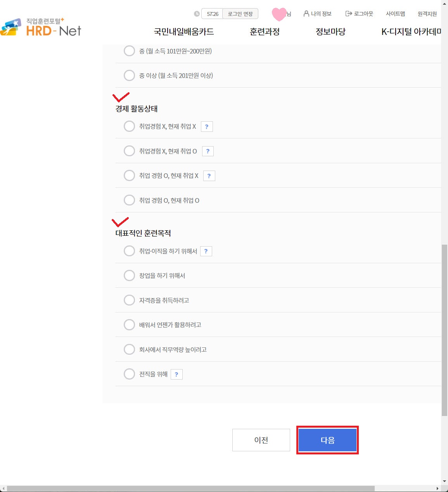Click the question mark beside 전직을 위해
The width and height of the screenshot is (448, 492).
click(x=176, y=375)
